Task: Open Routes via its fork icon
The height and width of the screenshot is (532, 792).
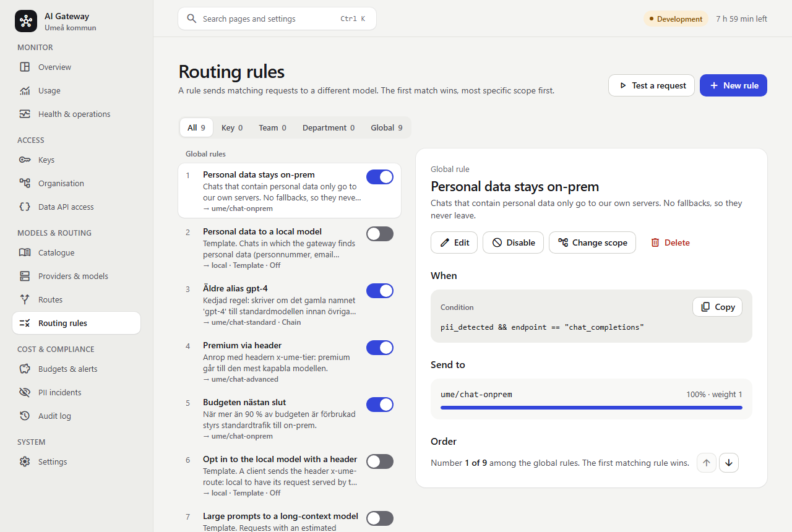Action: (x=25, y=299)
